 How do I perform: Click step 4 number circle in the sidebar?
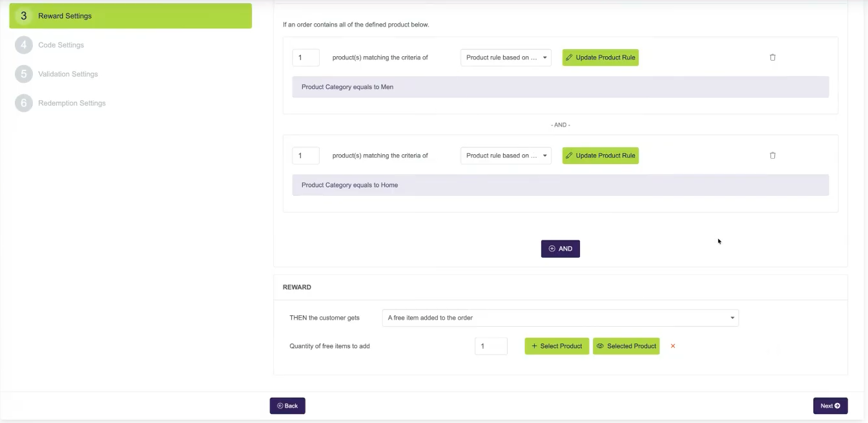tap(24, 45)
